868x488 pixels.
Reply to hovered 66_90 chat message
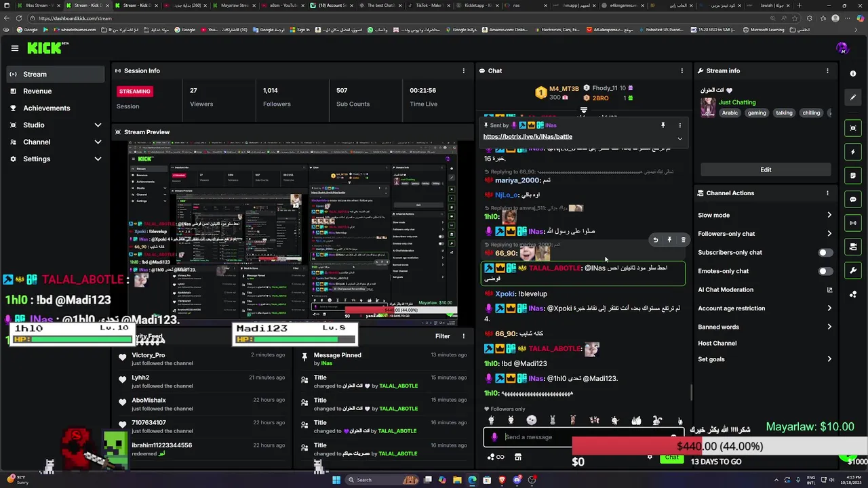pyautogui.click(x=656, y=240)
